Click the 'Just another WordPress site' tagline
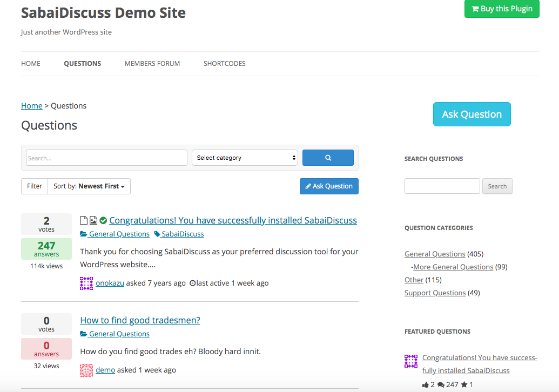Screen dimensions: 559x392 66,32
